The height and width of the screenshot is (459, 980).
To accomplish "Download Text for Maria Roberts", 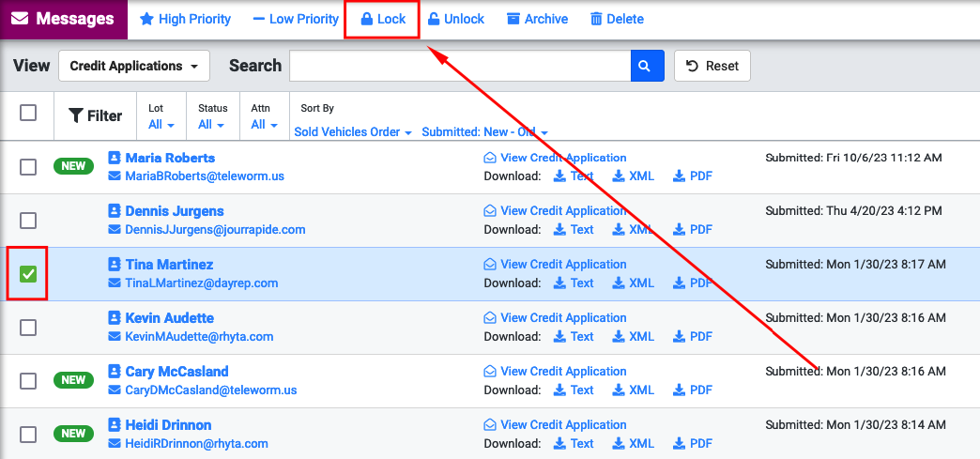I will pos(574,176).
